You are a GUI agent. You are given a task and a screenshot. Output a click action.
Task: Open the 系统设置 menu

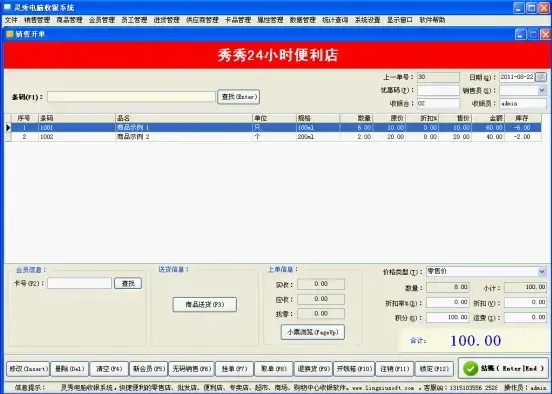tap(367, 20)
